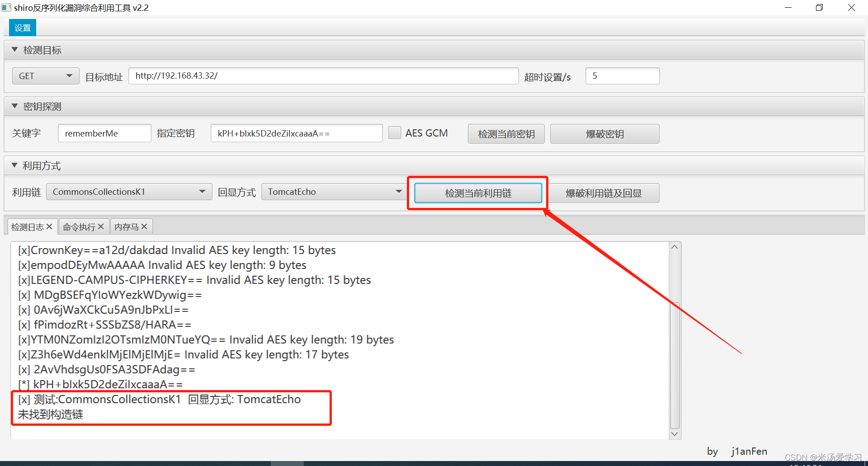Collapse the 利用方式 section
868x466 pixels.
(15, 165)
